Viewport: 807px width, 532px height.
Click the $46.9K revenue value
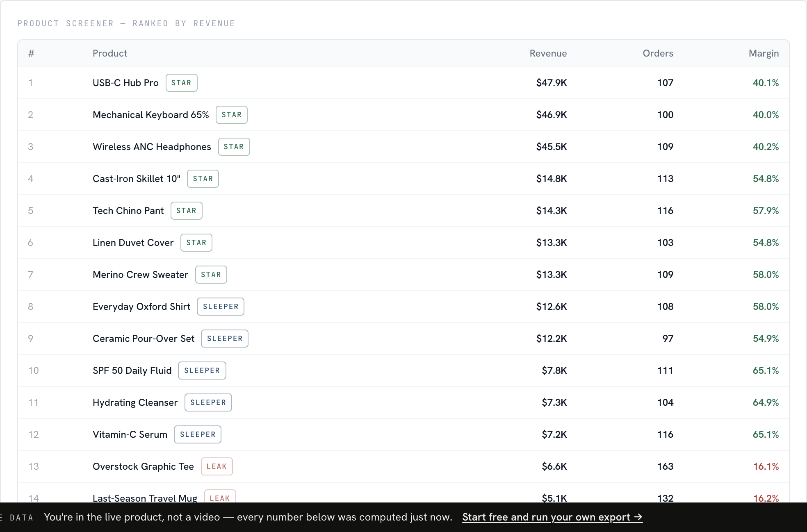pos(552,115)
